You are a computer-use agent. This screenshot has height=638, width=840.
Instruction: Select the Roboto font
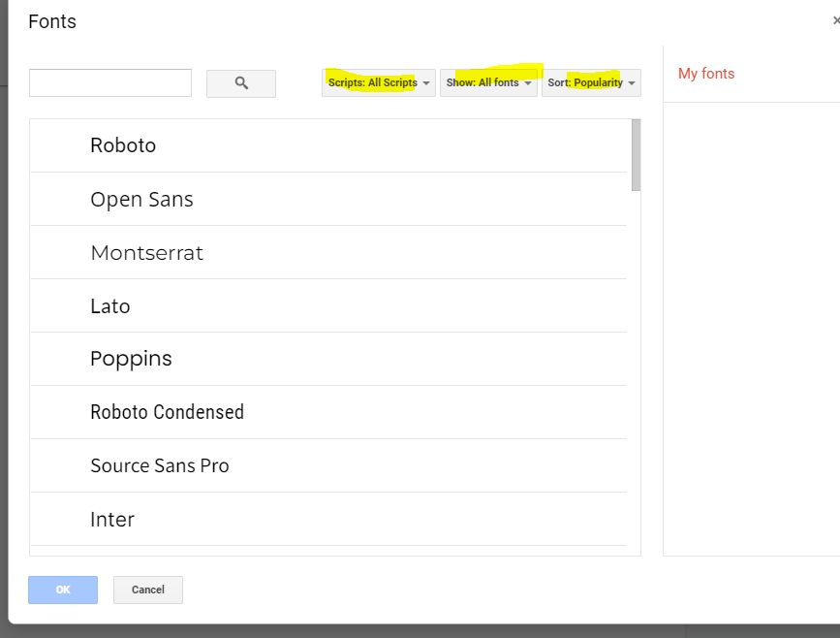coord(328,145)
